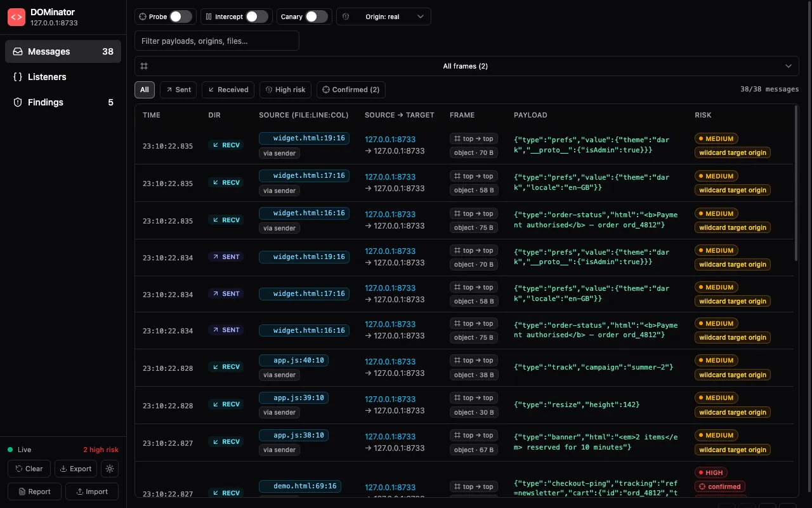Viewport: 812px width, 508px height.
Task: Turn on the Intercept switch
Action: click(257, 17)
